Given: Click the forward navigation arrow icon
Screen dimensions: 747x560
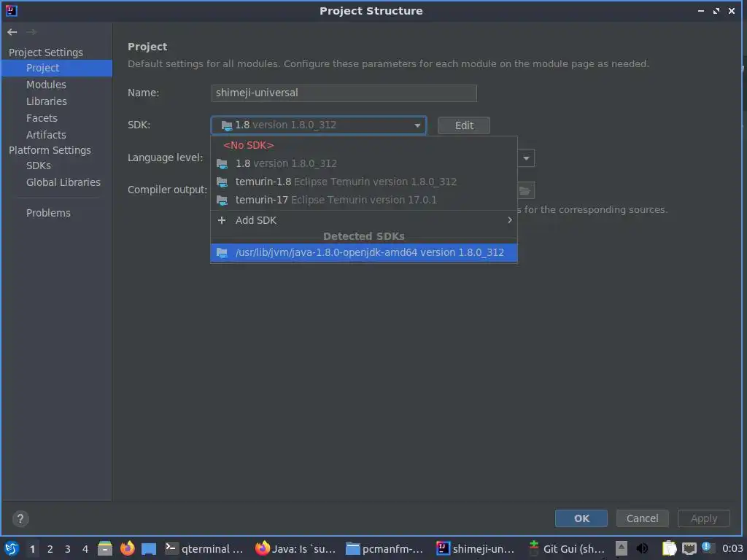Looking at the screenshot, I should [x=31, y=32].
